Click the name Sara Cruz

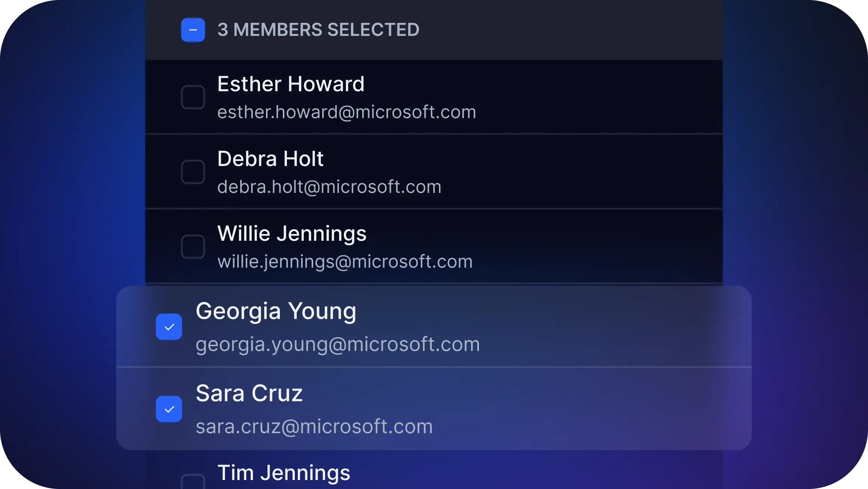pyautogui.click(x=249, y=393)
